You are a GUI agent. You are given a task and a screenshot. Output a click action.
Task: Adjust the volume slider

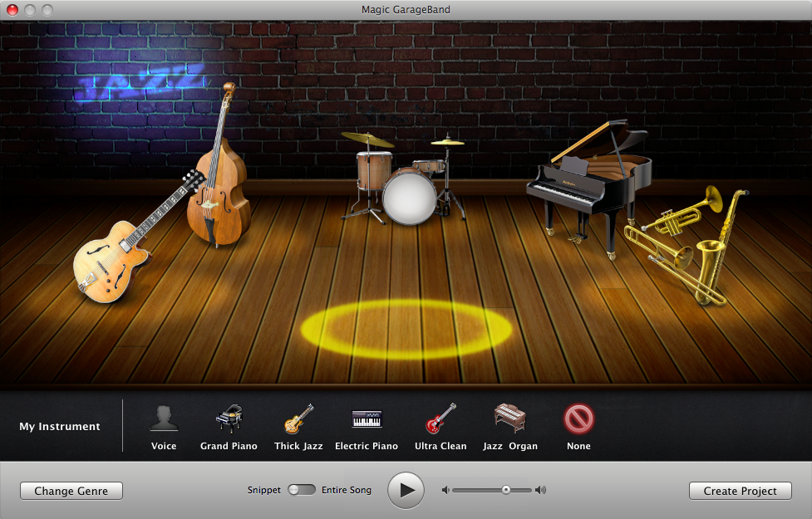(x=506, y=490)
